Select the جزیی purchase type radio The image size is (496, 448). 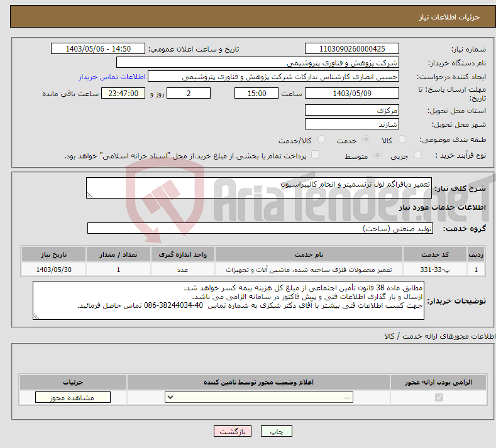(x=417, y=155)
